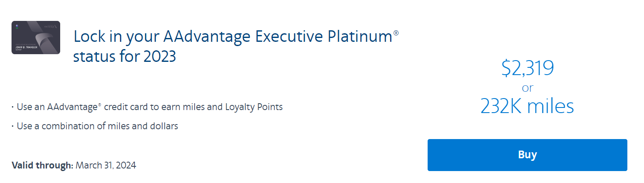Click the AAdvantage credit card bullet text
This screenshot has height=183, width=644.
click(x=149, y=107)
